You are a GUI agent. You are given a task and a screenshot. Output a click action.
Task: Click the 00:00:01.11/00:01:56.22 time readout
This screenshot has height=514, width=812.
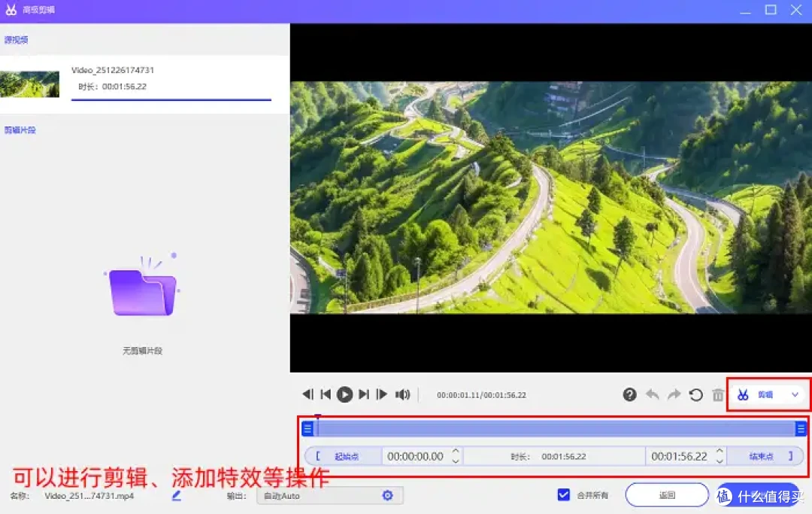tap(481, 395)
